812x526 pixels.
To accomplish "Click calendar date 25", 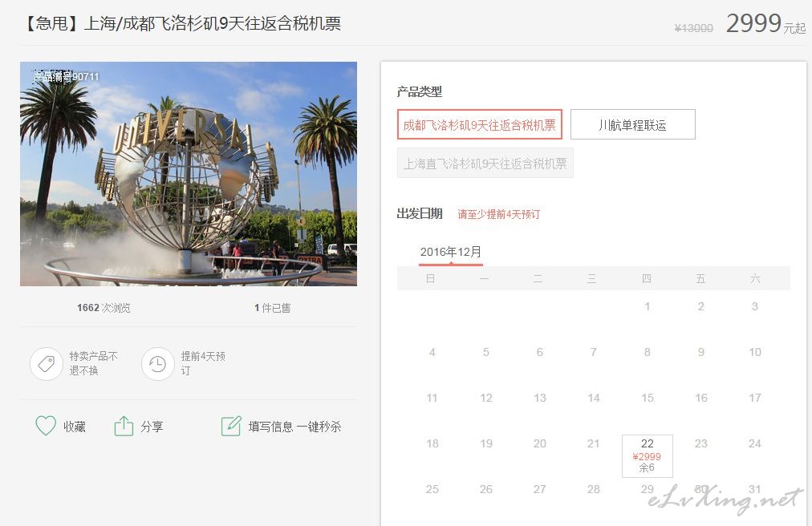I will [x=432, y=489].
